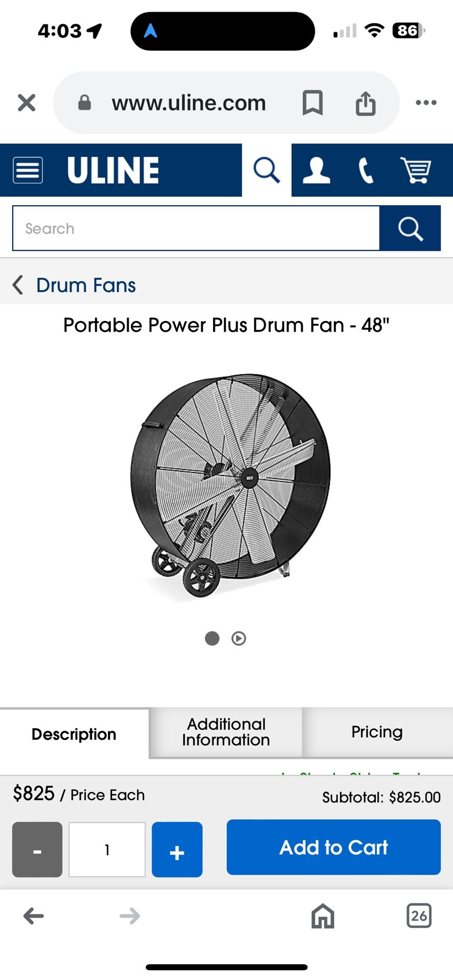Screen dimensions: 453x980
Task: Decrease quantity with the minus button
Action: (37, 849)
